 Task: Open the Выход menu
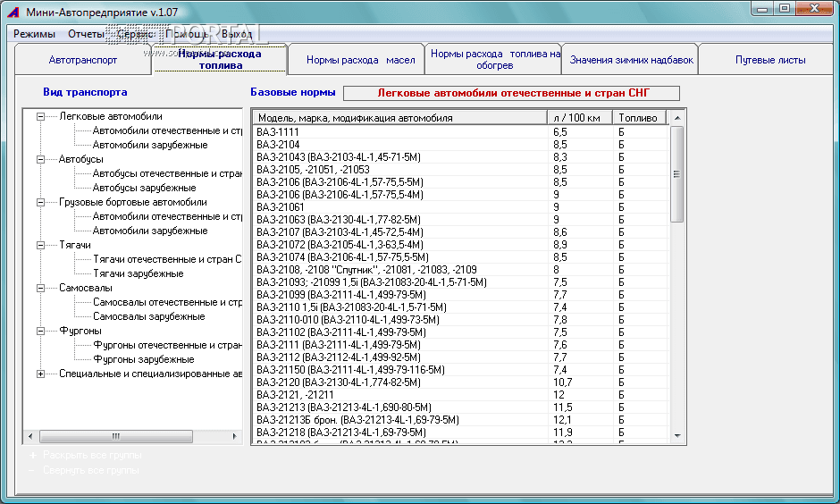tap(237, 34)
